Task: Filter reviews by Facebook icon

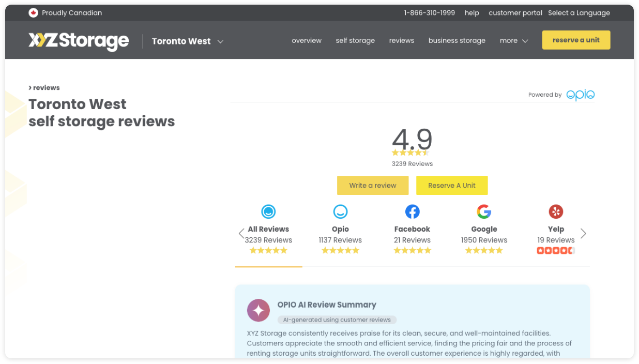Action: click(412, 211)
